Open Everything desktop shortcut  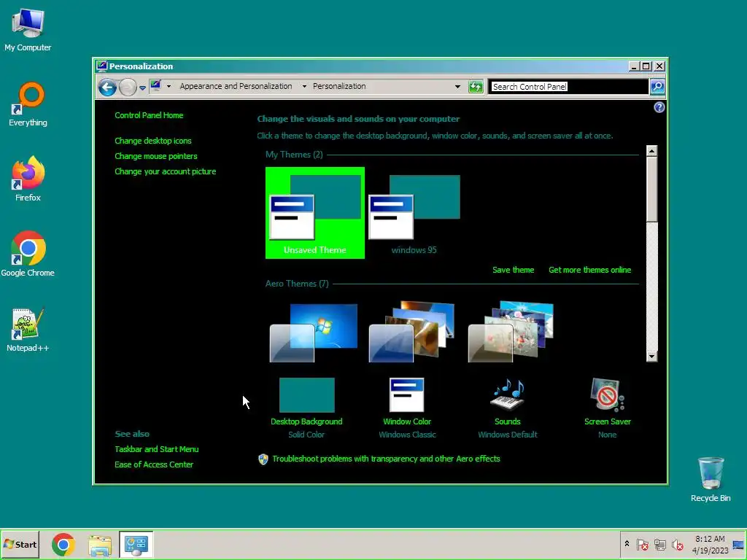point(28,105)
